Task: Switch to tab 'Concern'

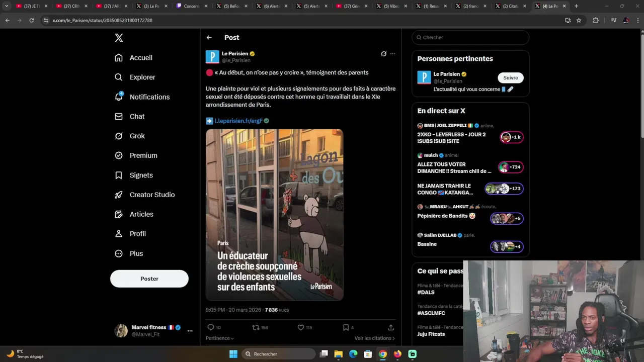Action: point(192,6)
